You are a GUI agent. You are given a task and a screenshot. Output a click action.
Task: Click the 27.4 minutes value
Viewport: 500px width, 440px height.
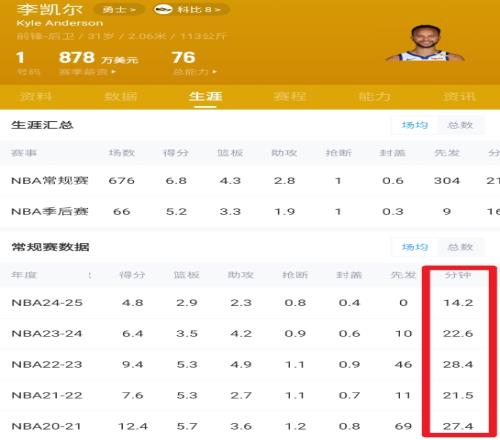point(458,426)
